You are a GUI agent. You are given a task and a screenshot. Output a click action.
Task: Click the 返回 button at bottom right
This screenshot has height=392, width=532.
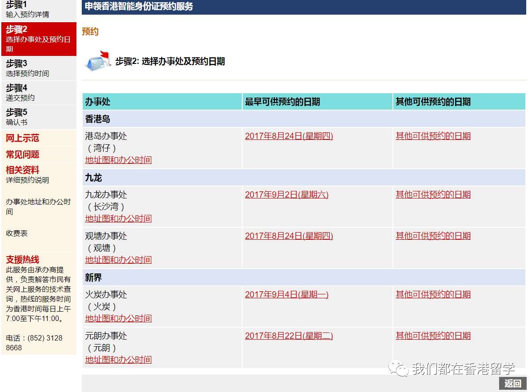click(512, 384)
